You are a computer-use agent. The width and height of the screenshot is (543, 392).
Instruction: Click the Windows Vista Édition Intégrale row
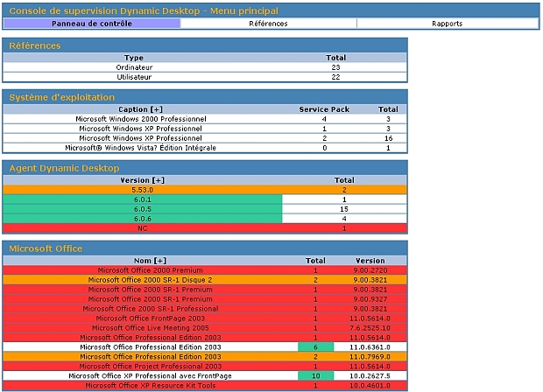tap(205, 148)
